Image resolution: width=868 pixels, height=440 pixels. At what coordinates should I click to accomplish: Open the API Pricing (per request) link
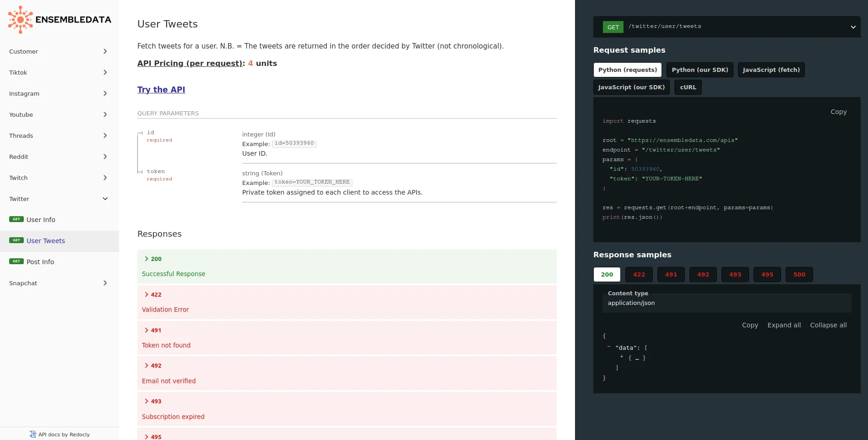(x=190, y=63)
